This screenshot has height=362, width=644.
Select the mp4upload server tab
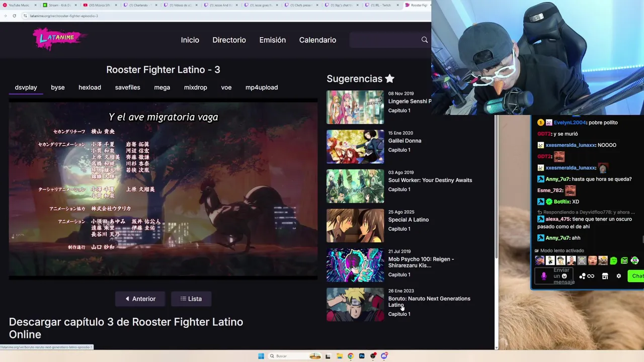point(262,87)
